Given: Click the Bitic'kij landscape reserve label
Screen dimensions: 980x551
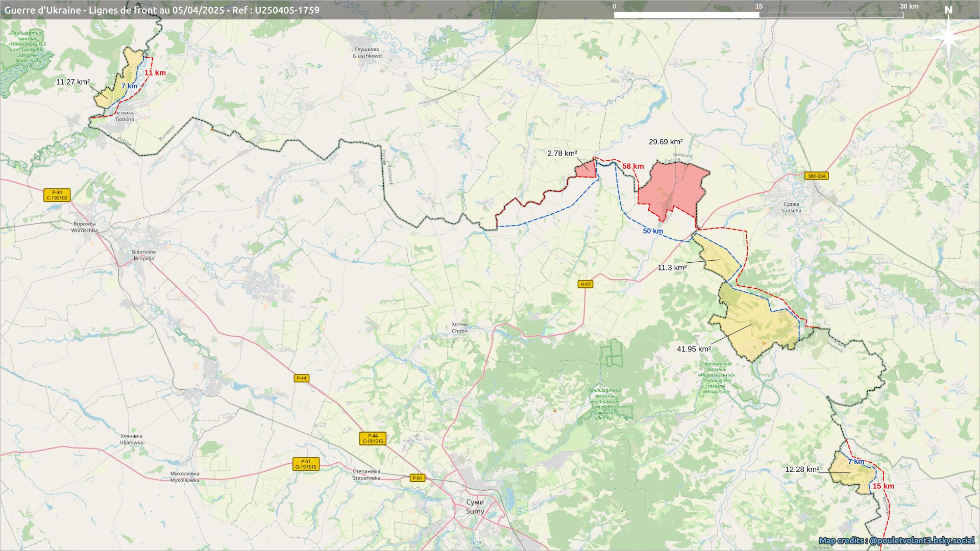Looking at the screenshot, I should coord(604,404).
